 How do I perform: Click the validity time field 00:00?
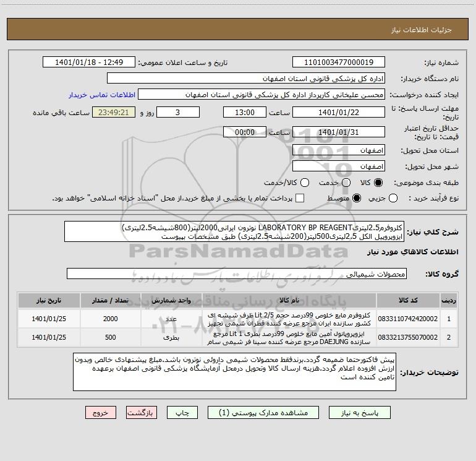point(245,132)
